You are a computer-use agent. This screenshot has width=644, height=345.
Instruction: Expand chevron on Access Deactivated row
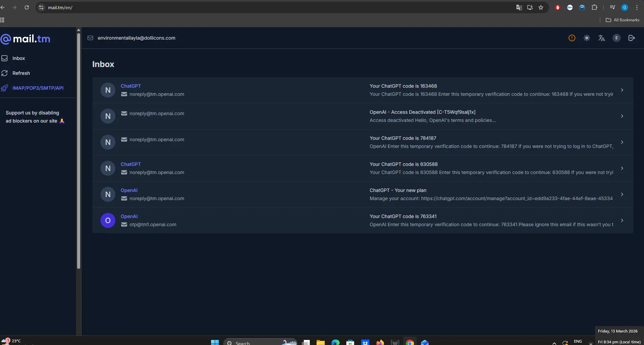click(622, 116)
